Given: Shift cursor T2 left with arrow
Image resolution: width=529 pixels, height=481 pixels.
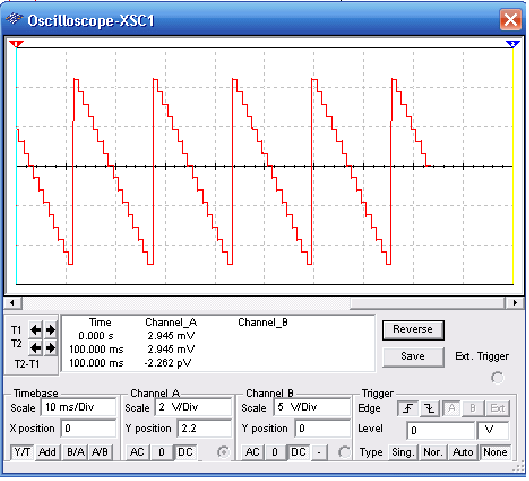Looking at the screenshot, I should [x=35, y=348].
